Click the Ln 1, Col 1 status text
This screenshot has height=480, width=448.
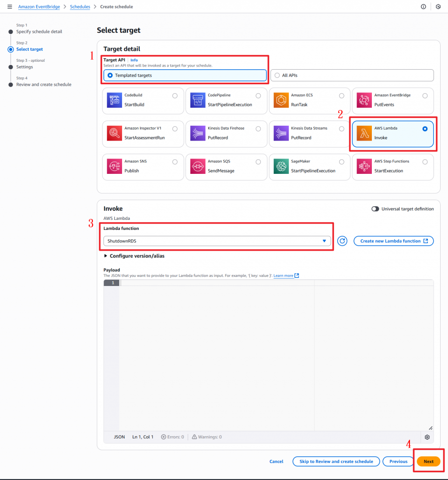(143, 437)
